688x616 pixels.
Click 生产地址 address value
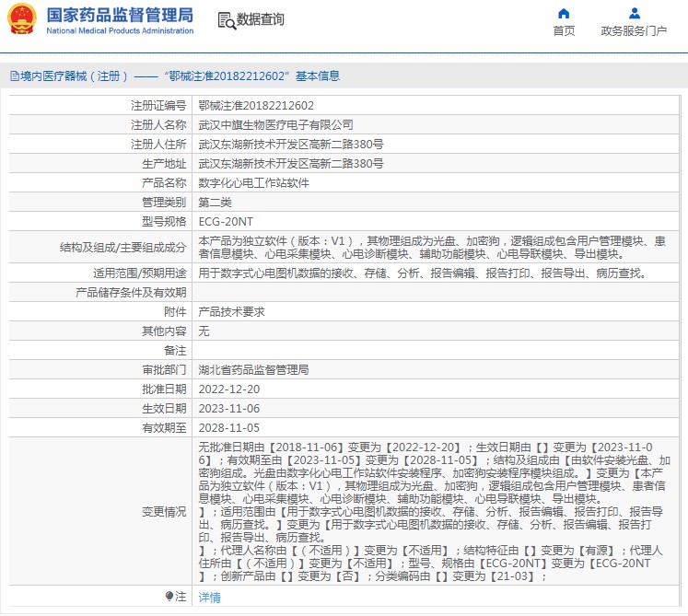pyautogui.click(x=291, y=164)
